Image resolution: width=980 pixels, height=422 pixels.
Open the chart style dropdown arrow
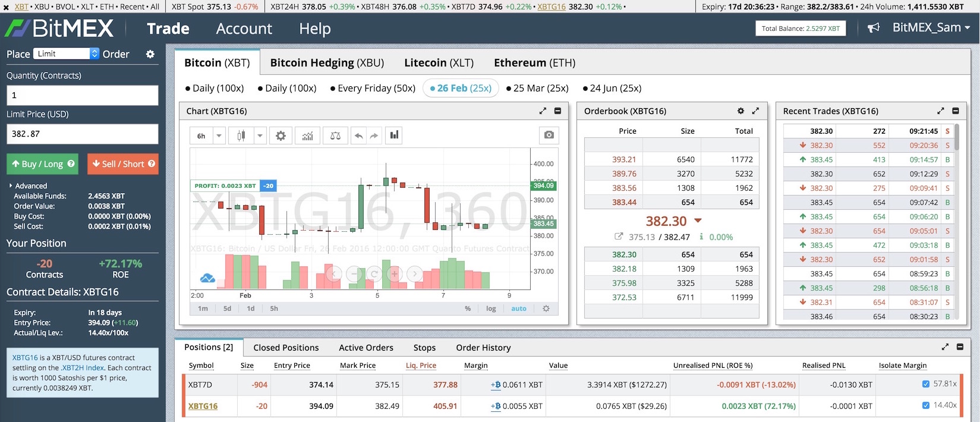260,136
